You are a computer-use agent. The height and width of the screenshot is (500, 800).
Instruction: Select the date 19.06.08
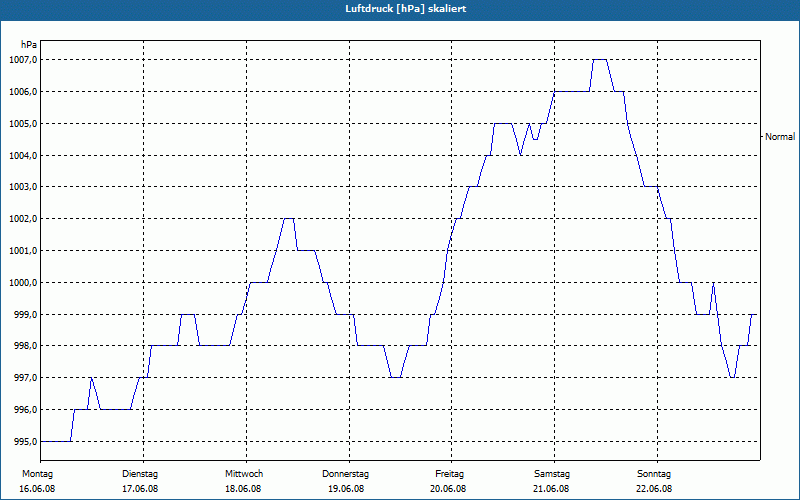point(346,489)
